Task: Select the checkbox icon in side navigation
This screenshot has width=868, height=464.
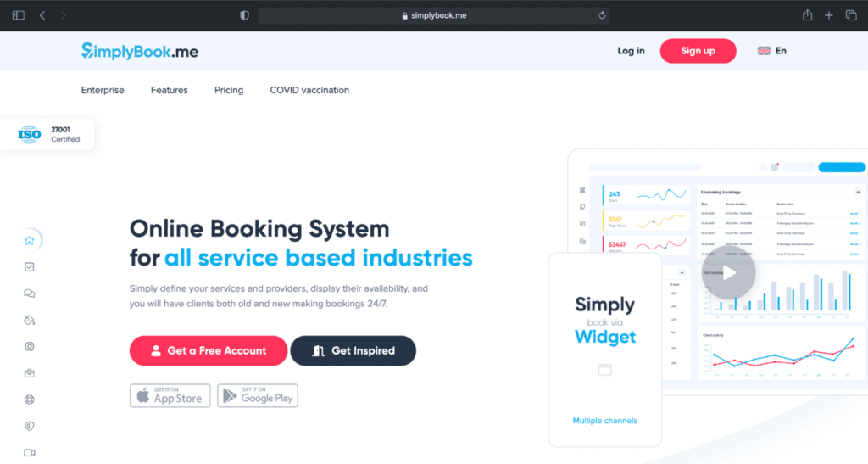Action: point(30,267)
